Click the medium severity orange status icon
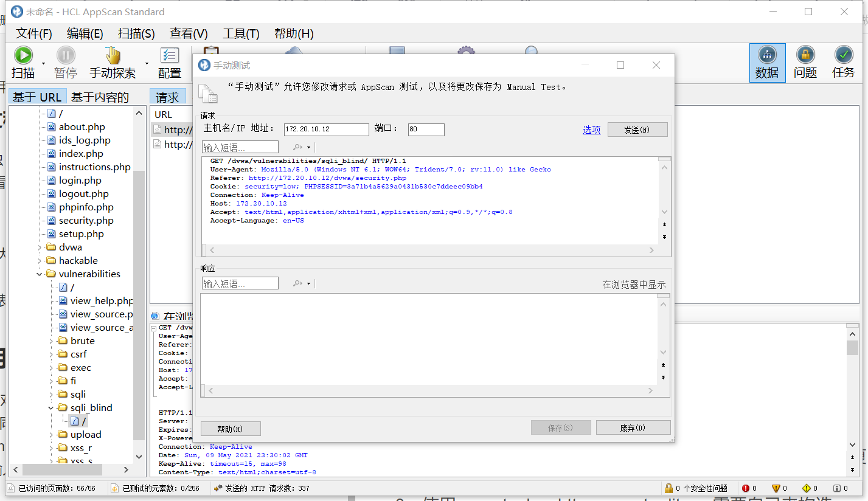This screenshot has height=501, width=868. (776, 488)
